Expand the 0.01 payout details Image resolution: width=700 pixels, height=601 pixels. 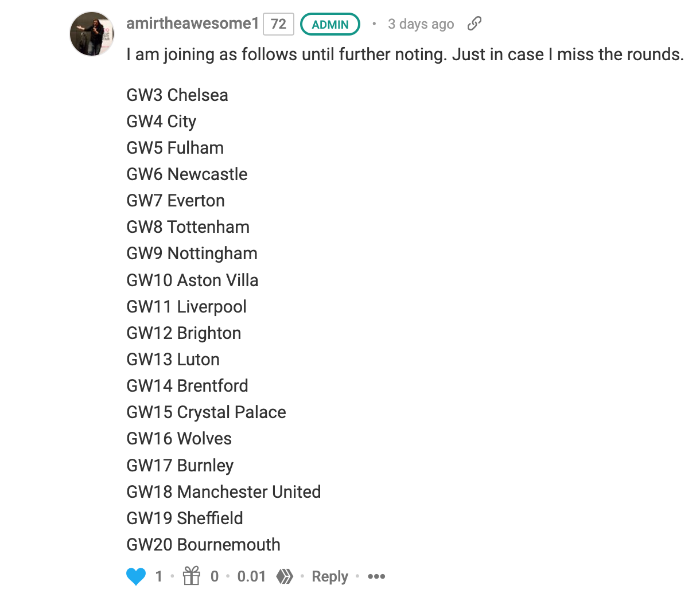coord(251,576)
